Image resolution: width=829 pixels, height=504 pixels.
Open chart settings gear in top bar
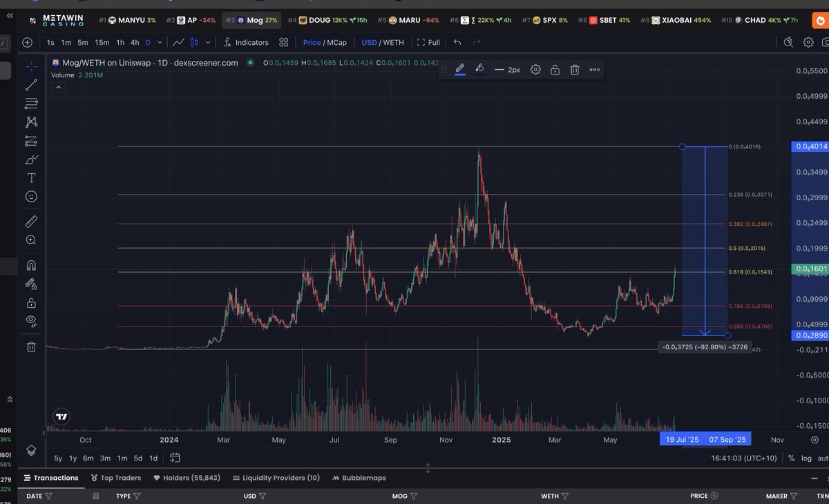[808, 42]
